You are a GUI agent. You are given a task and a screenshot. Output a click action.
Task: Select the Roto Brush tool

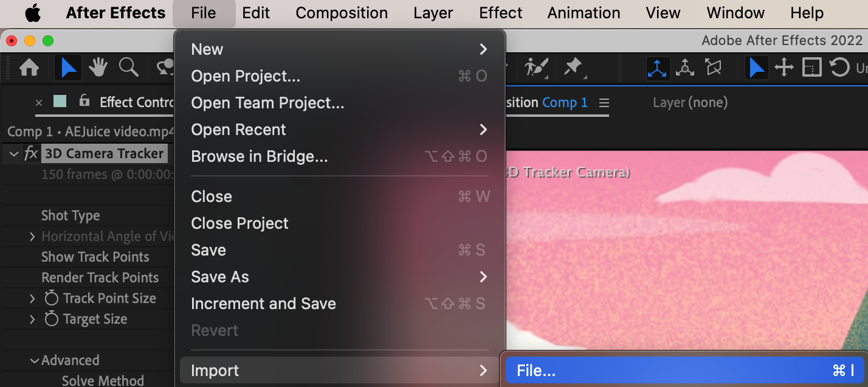click(x=536, y=67)
